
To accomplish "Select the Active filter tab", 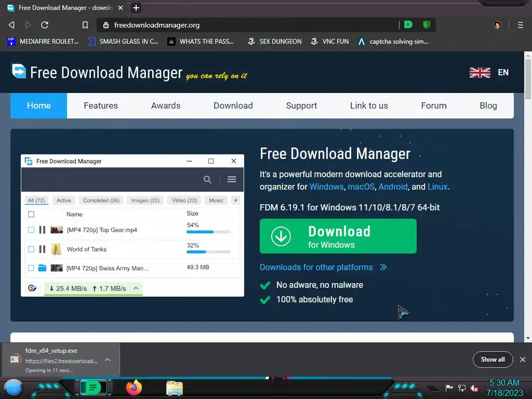I will click(x=64, y=201).
